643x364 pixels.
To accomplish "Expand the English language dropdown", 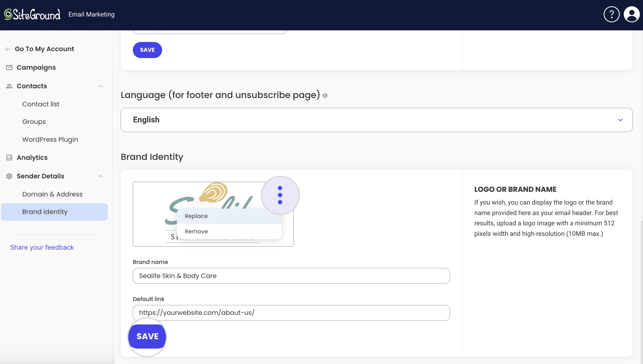I will 620,120.
